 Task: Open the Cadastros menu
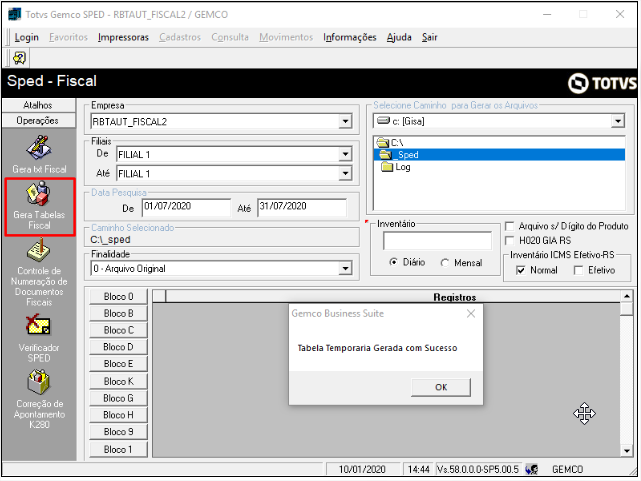[180, 37]
